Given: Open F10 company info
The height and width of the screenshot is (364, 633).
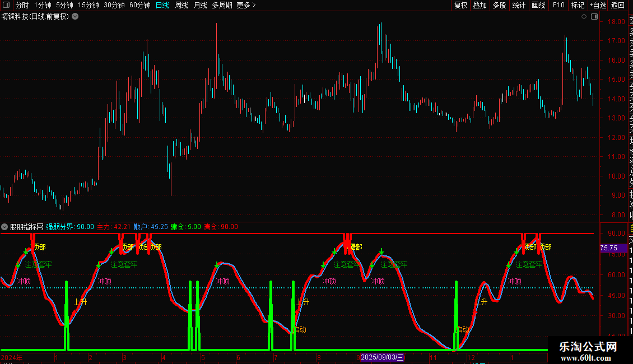Looking at the screenshot, I should pos(558,5).
